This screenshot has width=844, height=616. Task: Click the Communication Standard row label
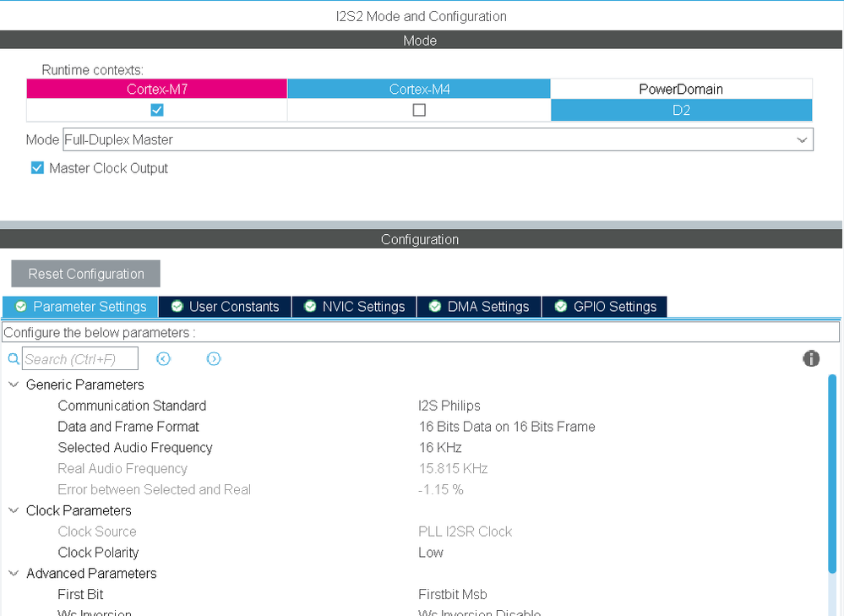(132, 406)
